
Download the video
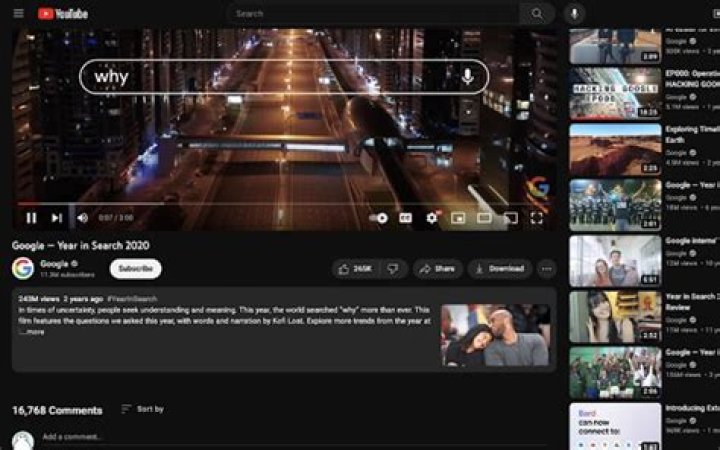(500, 269)
